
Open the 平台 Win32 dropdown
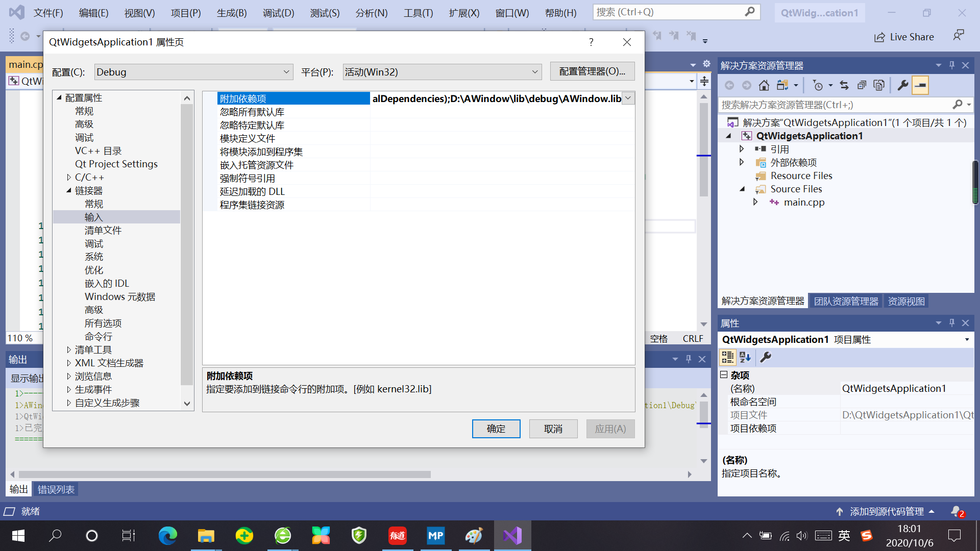[x=534, y=72]
